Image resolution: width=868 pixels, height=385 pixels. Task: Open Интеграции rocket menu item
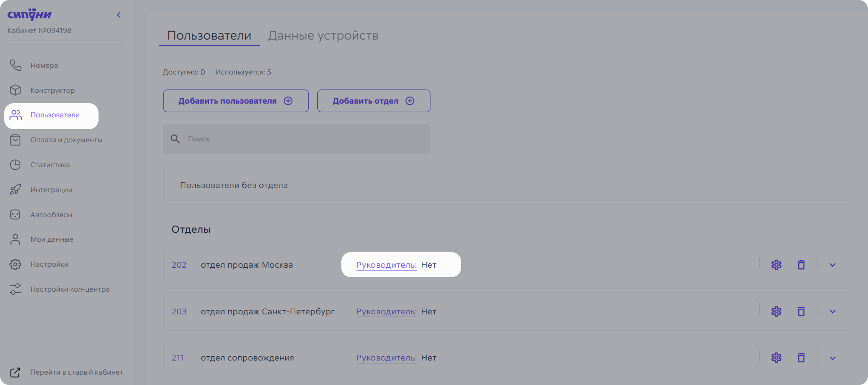(x=51, y=190)
